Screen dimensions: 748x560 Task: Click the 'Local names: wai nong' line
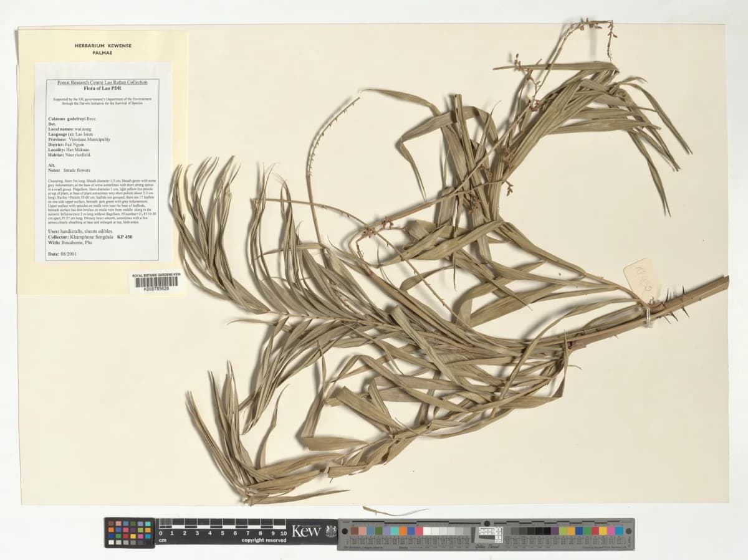(71, 129)
